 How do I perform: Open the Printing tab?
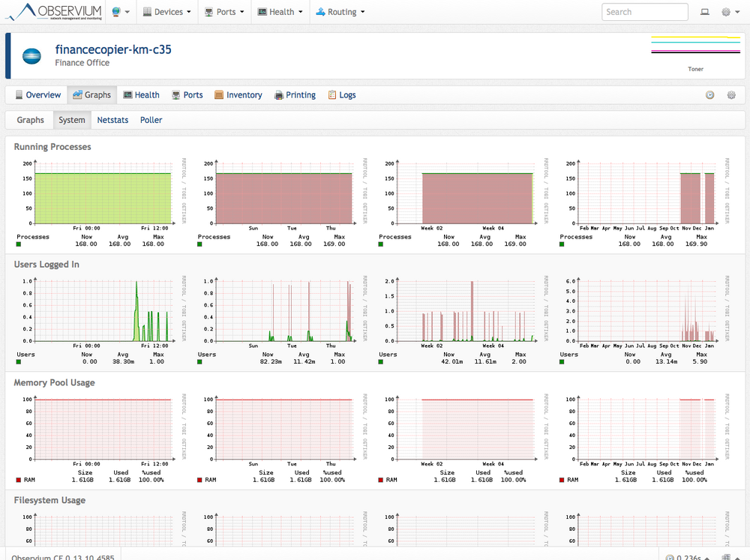click(x=295, y=95)
